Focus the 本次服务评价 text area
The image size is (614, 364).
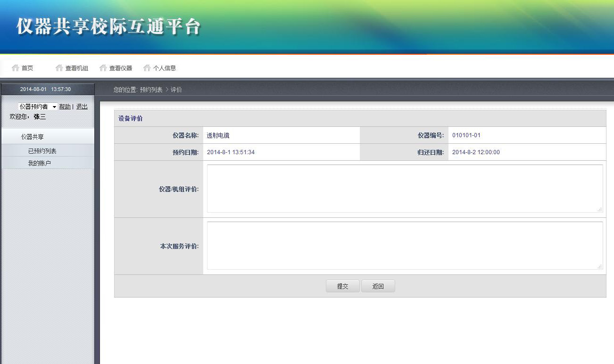click(405, 246)
